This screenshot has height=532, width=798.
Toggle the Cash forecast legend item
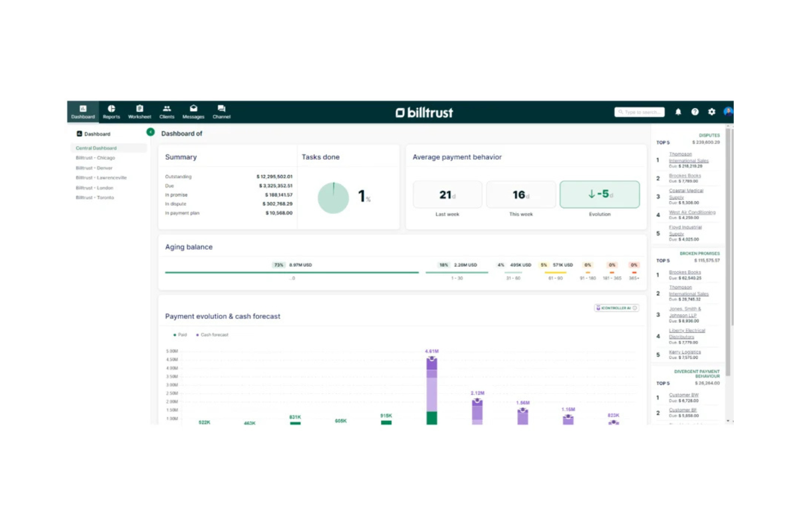coord(212,335)
